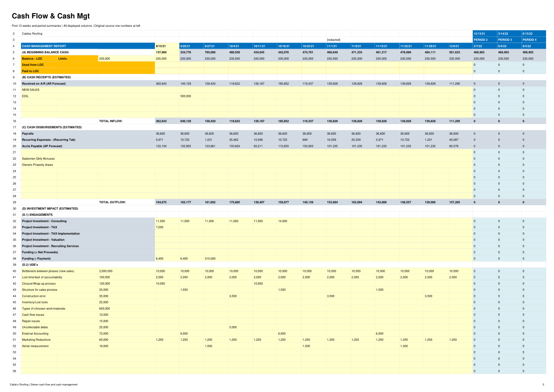The height and width of the screenshot is (392, 554).
Task: Click the "Payrolls" row label
Action: click(28, 133)
